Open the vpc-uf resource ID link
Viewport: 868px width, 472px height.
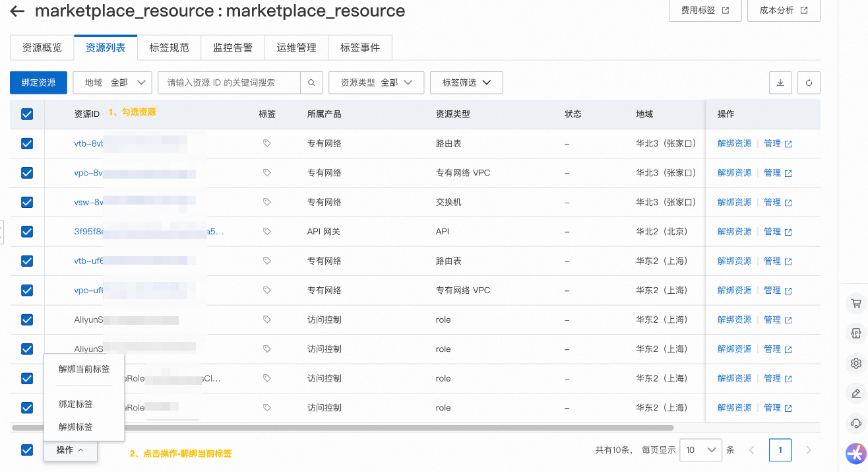(x=89, y=290)
